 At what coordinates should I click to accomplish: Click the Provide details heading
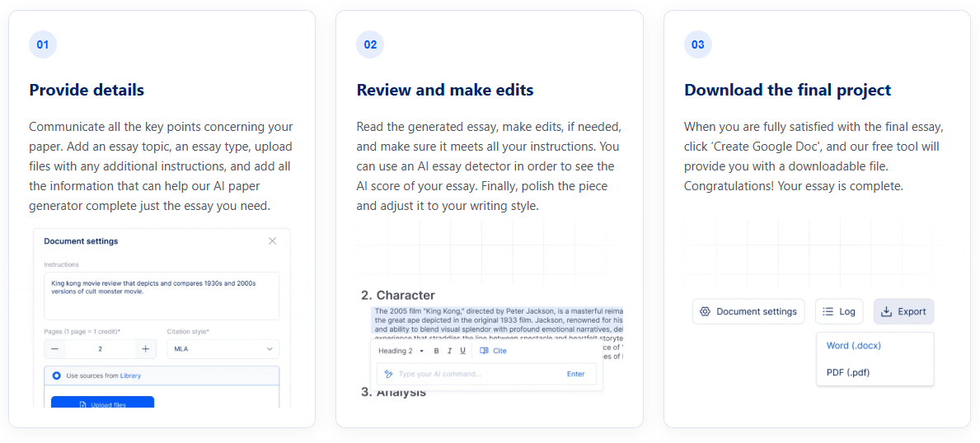point(87,90)
